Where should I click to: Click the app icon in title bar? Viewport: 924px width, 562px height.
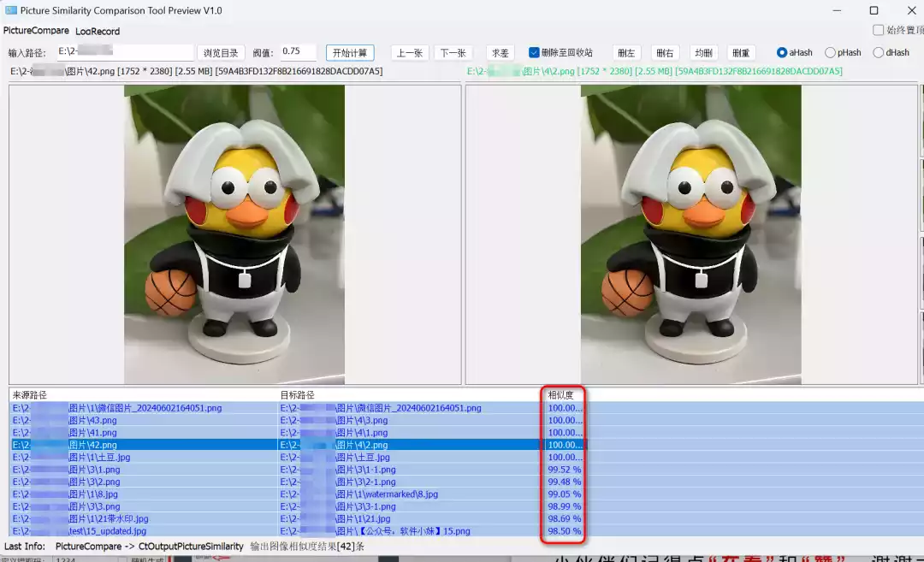[11, 10]
